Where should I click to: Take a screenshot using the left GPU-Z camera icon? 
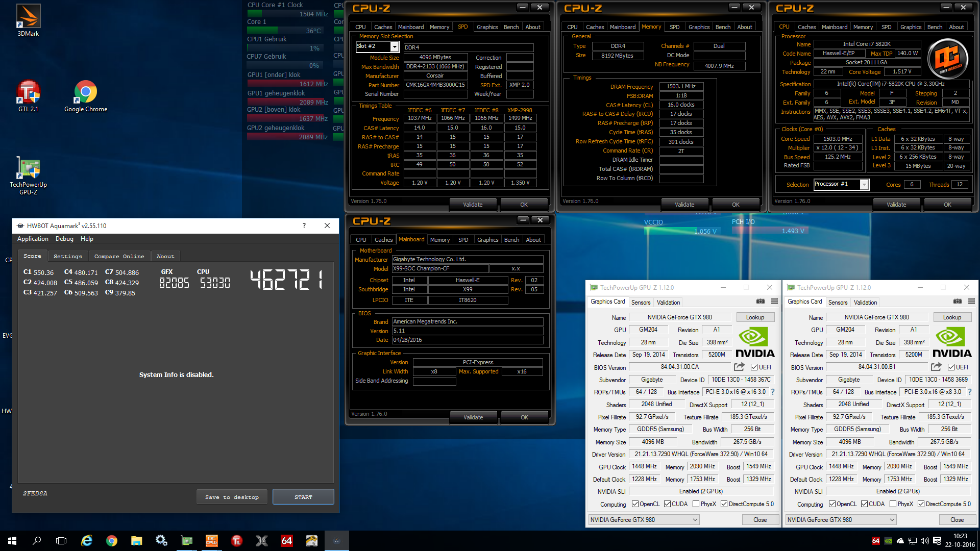761,302
